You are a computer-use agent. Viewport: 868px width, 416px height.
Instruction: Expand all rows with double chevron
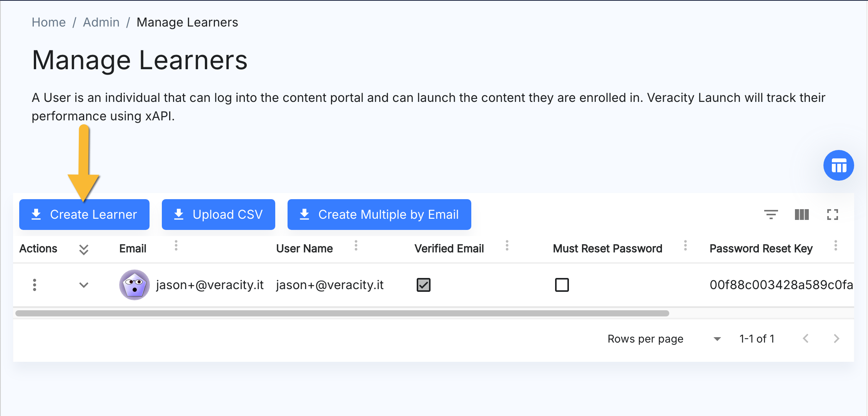click(x=83, y=250)
